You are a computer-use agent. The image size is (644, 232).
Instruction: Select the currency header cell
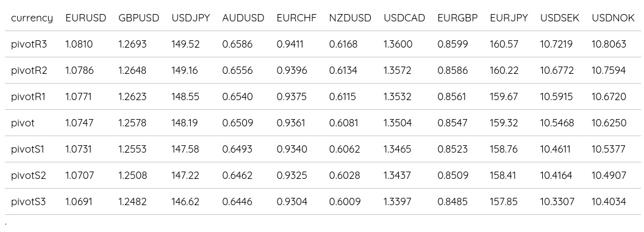coord(32,18)
